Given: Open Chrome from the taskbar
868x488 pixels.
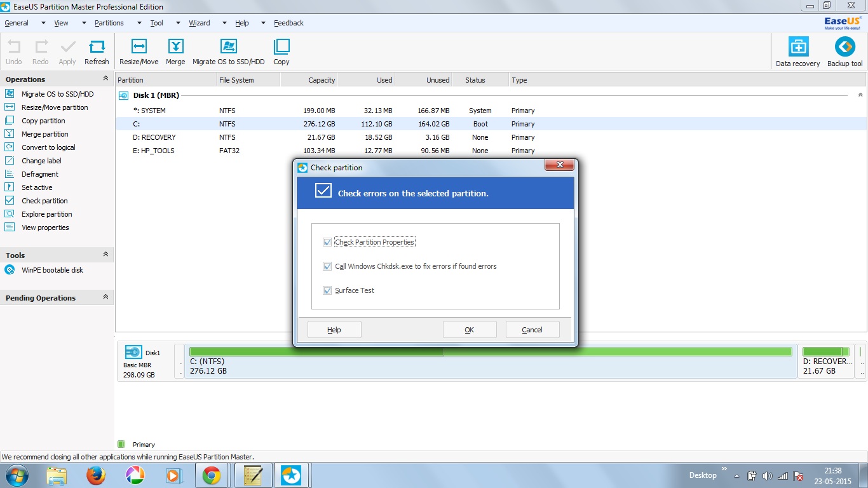Looking at the screenshot, I should click(x=212, y=475).
